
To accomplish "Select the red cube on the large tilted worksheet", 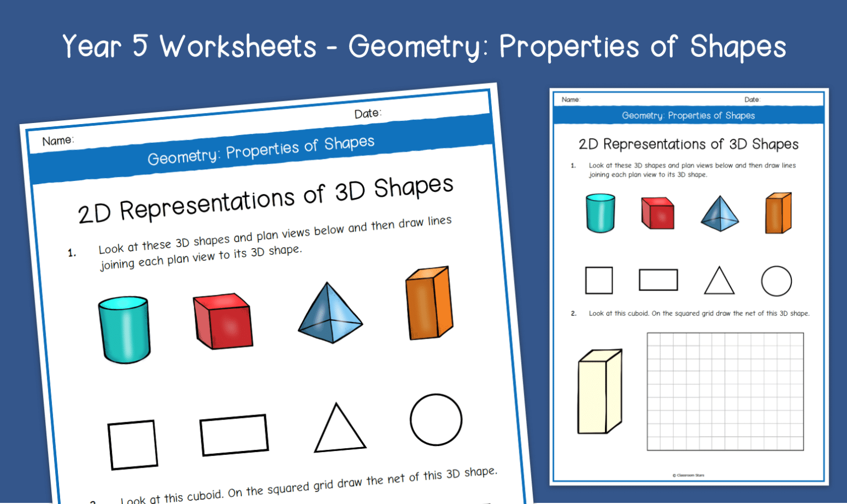I will click(x=223, y=321).
